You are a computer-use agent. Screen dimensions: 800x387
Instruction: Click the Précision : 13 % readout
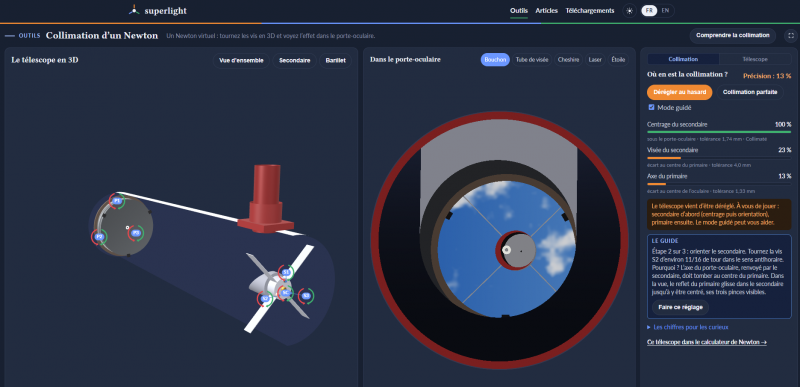[x=767, y=76]
